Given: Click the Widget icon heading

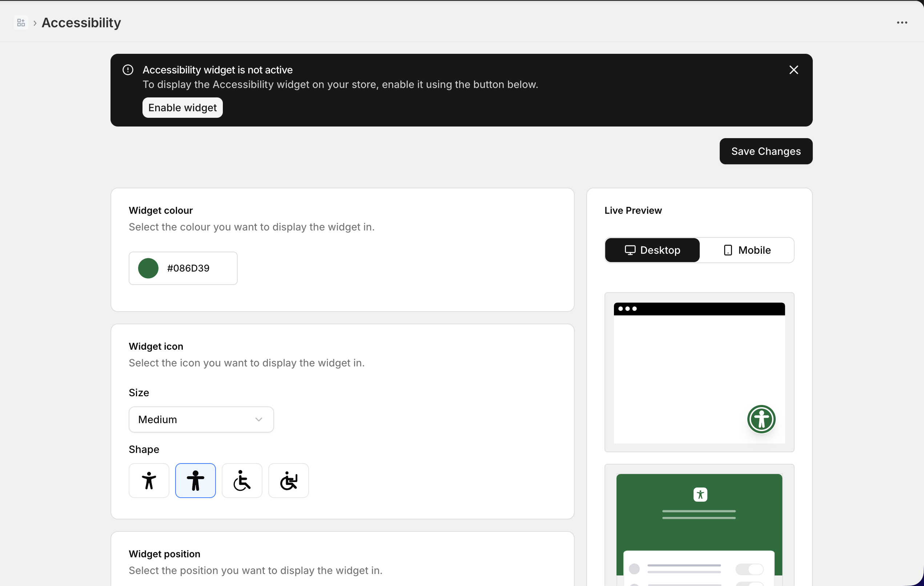Looking at the screenshot, I should (x=156, y=346).
